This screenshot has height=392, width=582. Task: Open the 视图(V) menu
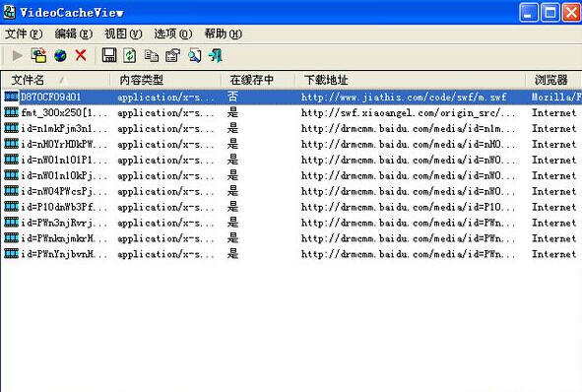point(123,34)
